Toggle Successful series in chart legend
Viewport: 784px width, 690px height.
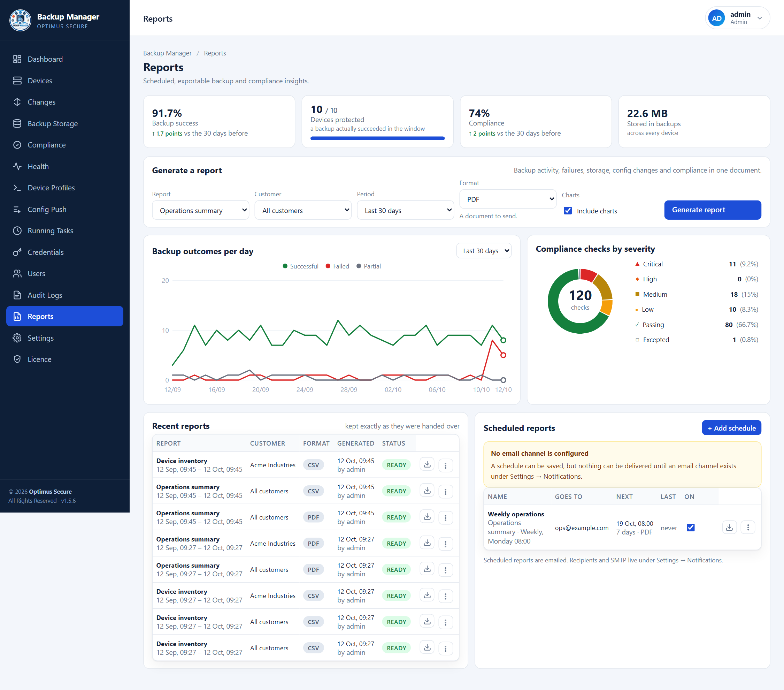tap(300, 266)
